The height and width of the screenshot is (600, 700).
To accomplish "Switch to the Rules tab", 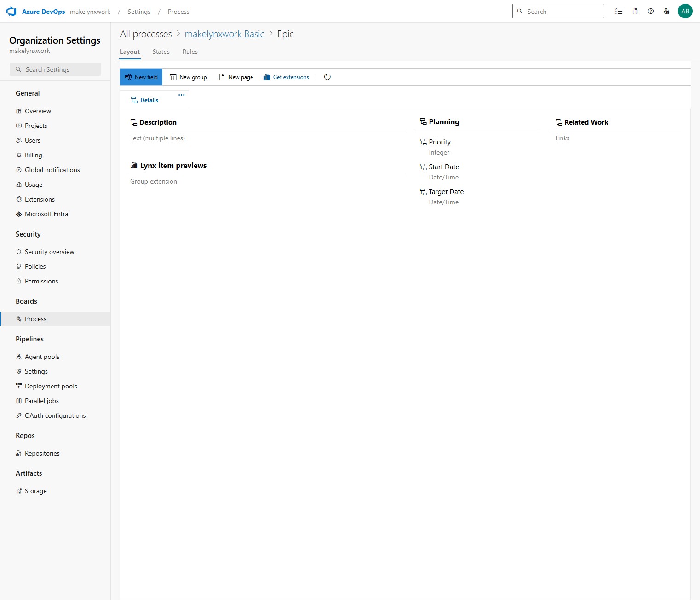I will [190, 52].
